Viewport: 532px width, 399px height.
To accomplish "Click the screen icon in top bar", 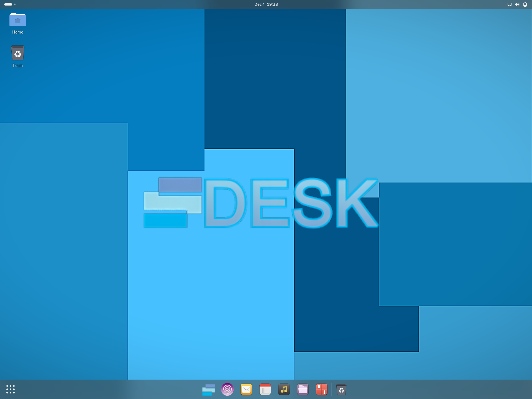I will (509, 4).
